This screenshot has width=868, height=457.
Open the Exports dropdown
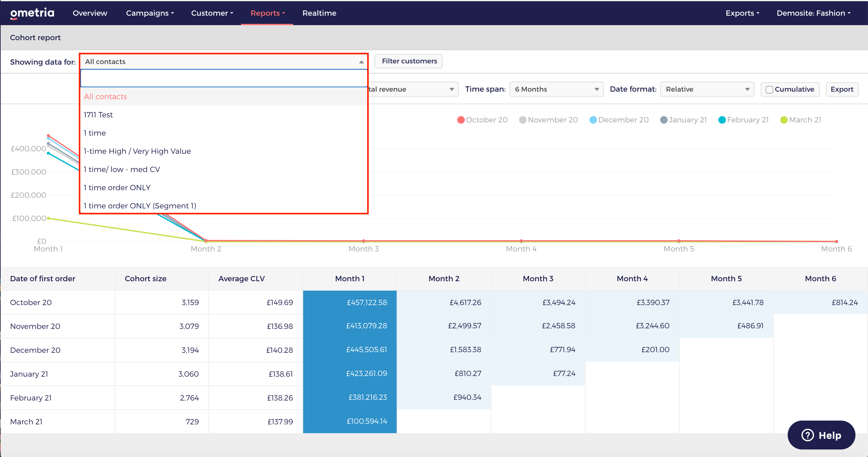pyautogui.click(x=742, y=13)
